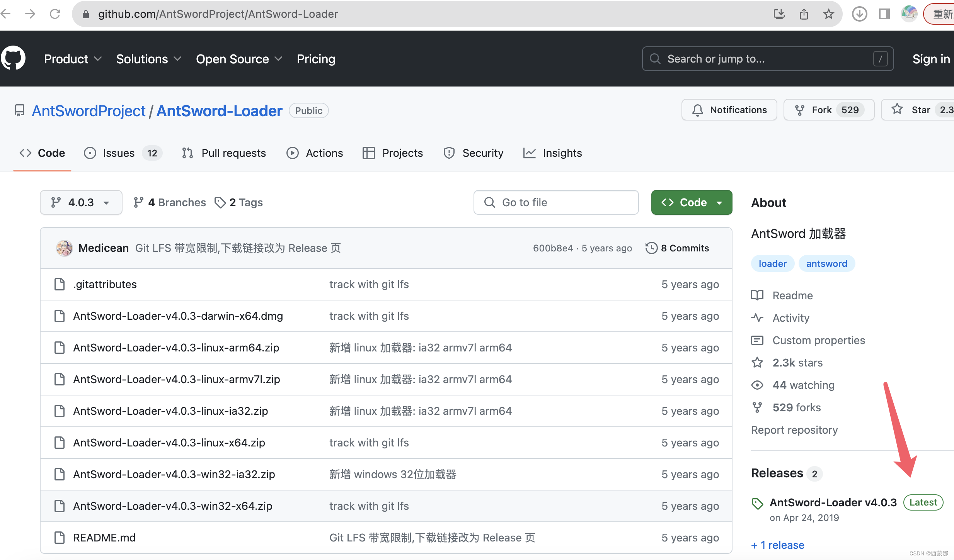This screenshot has height=560, width=954.
Task: Click Medicean avatar image
Action: (x=64, y=248)
